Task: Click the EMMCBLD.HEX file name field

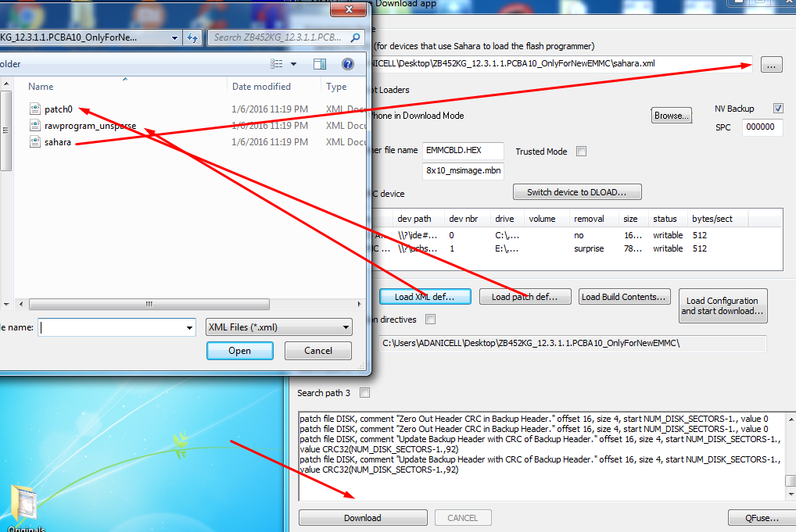Action: 463,150
